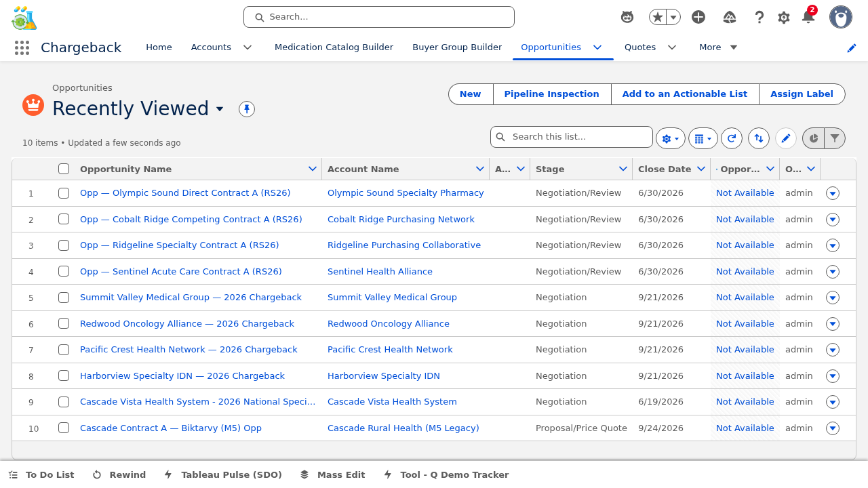This screenshot has width=868, height=488.
Task: Open the More navigation dropdown
Action: coord(718,47)
